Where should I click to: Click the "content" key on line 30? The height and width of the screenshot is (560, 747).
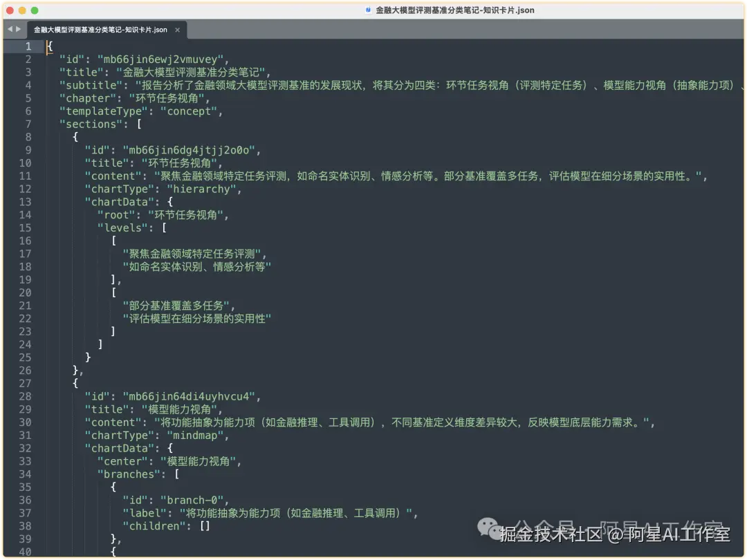click(x=113, y=422)
